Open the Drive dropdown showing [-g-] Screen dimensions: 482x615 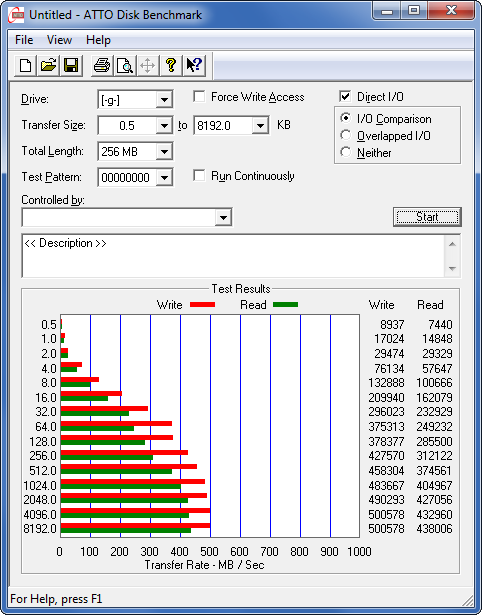click(164, 100)
